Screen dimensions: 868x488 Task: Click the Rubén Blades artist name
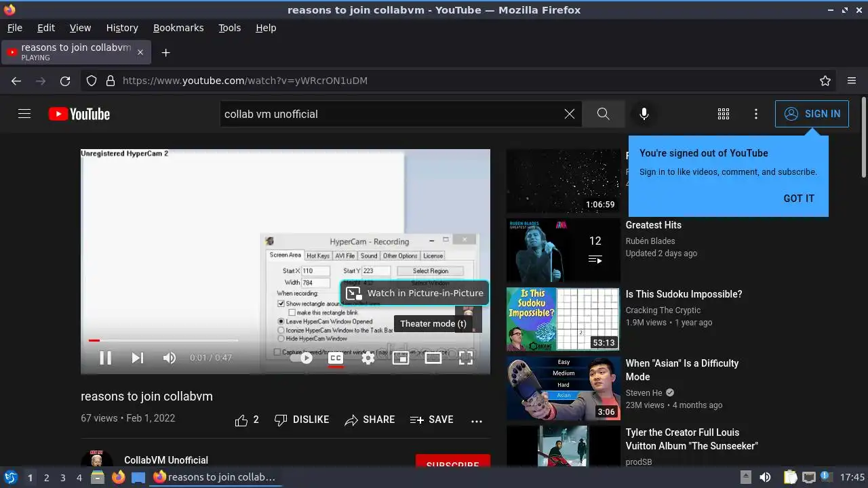(650, 241)
